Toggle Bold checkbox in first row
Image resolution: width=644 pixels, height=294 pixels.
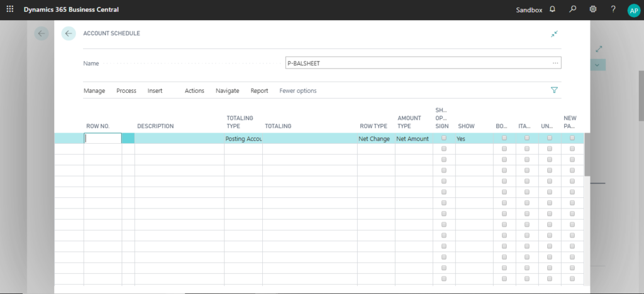pos(504,138)
